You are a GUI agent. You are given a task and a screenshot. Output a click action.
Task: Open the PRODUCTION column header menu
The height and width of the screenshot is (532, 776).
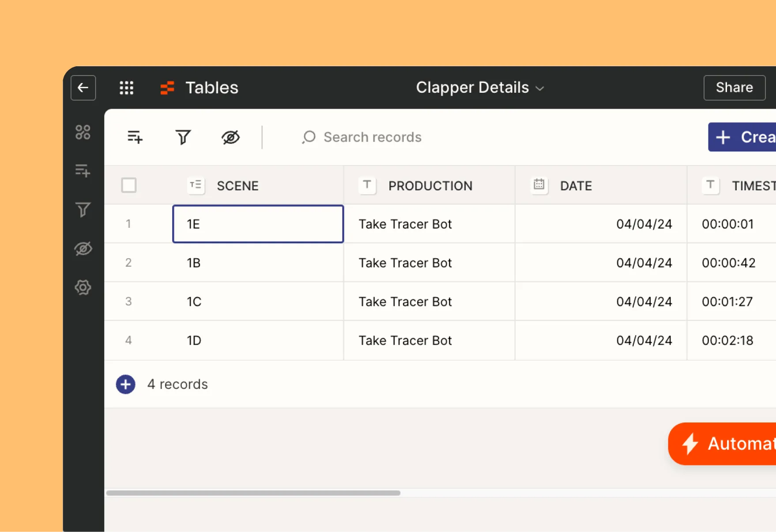pos(429,185)
